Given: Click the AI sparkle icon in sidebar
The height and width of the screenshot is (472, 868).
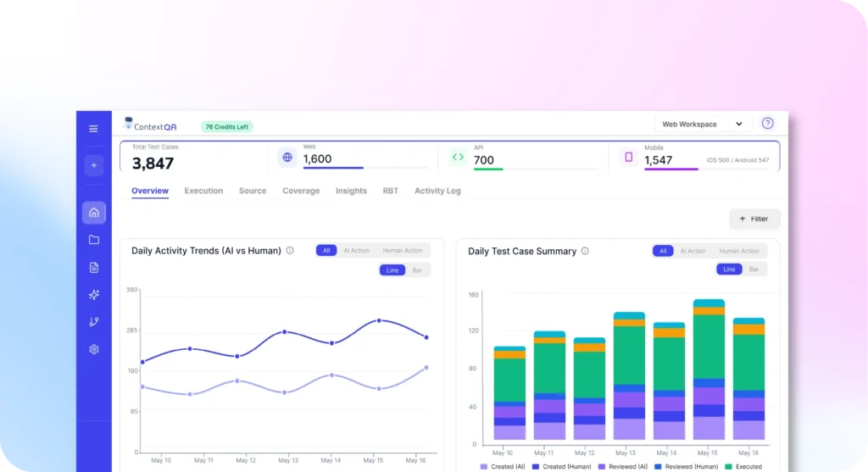Looking at the screenshot, I should click(93, 295).
